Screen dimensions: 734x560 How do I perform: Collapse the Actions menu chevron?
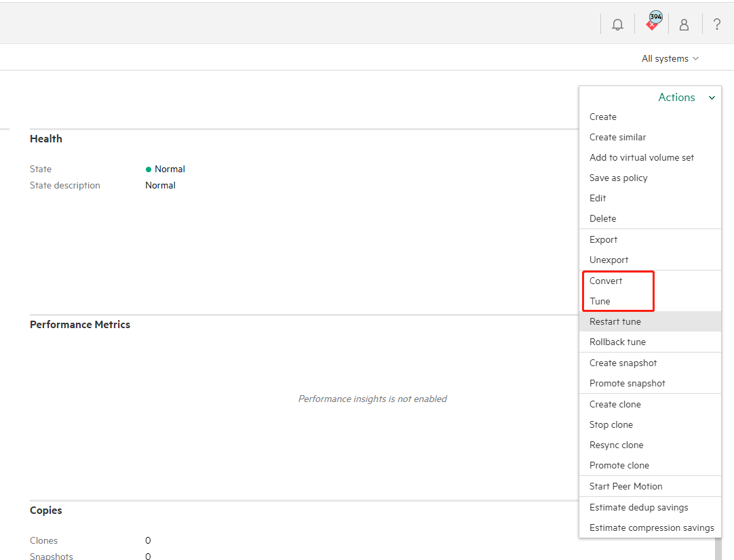pyautogui.click(x=712, y=98)
